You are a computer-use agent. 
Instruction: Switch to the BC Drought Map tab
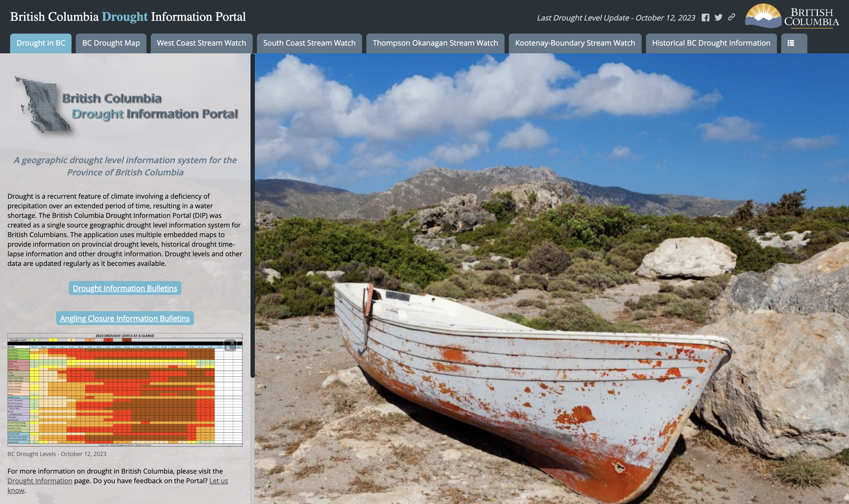111,43
